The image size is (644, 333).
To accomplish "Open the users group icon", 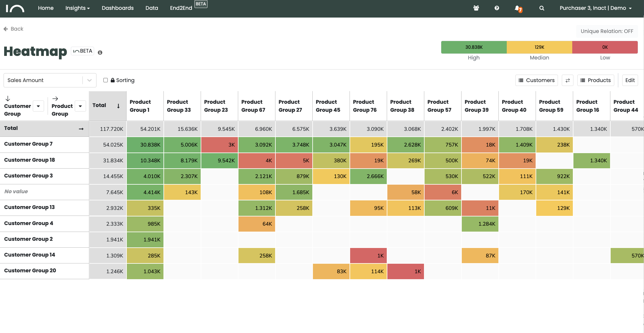I will tap(476, 8).
